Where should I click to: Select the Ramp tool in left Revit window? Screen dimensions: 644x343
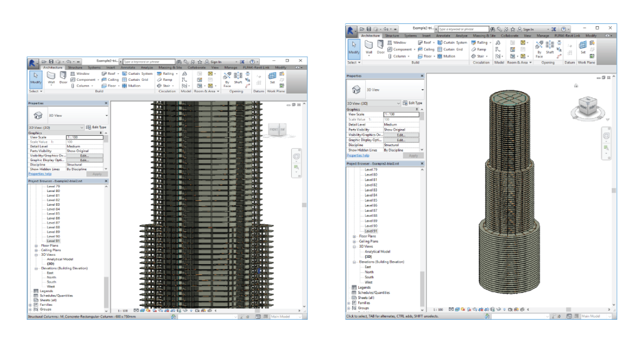(x=164, y=80)
